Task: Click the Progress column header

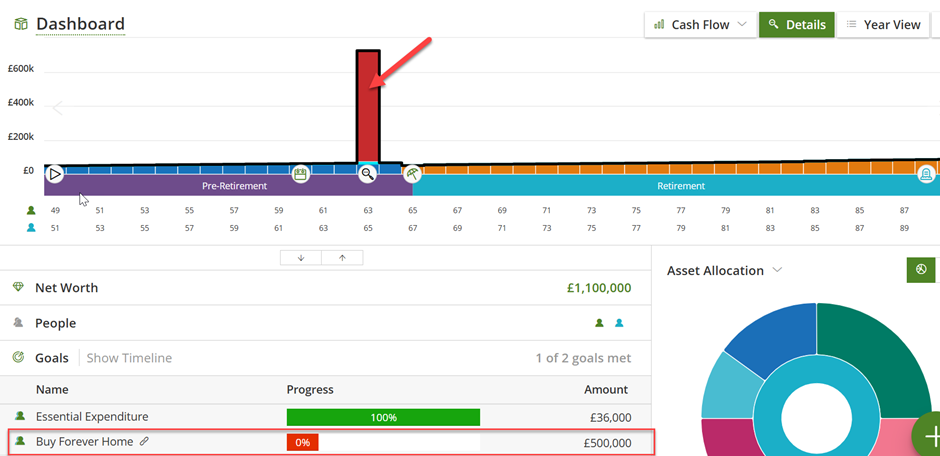Action: [310, 389]
